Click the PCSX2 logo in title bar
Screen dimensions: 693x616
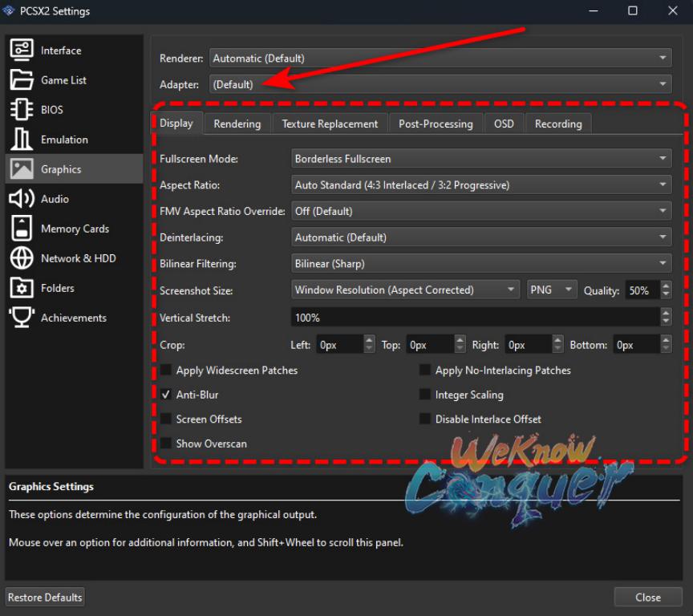[8, 10]
